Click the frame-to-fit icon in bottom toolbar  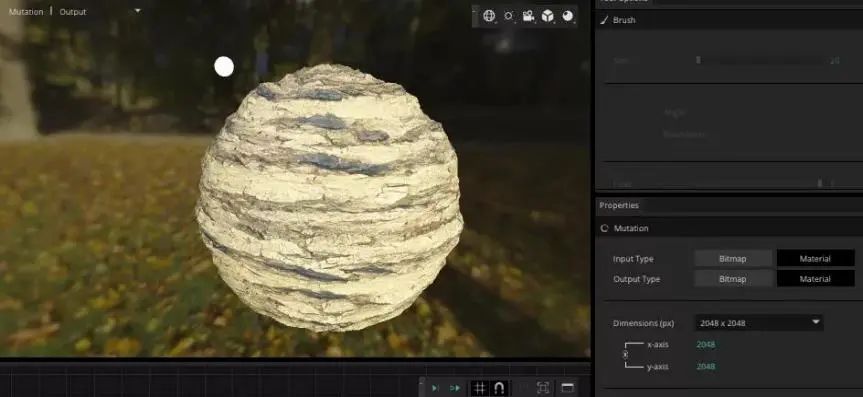point(543,388)
